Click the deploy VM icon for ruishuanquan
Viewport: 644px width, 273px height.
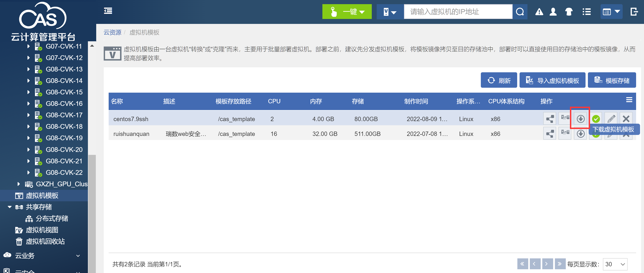[565, 133]
